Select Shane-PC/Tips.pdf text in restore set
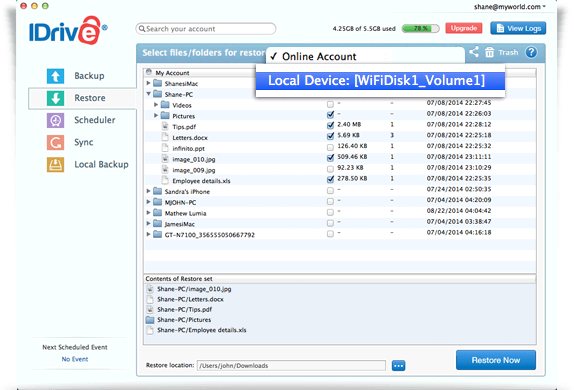Image resolution: width=574 pixels, height=390 pixels. click(x=184, y=309)
